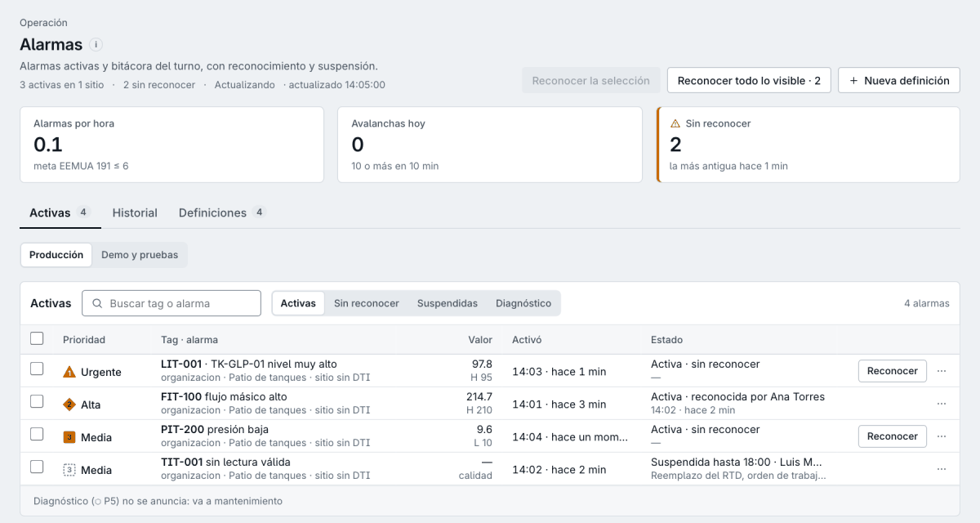This screenshot has width=980, height=523.
Task: Click the Media priority icon on the PIT-200 row
Action: point(69,437)
